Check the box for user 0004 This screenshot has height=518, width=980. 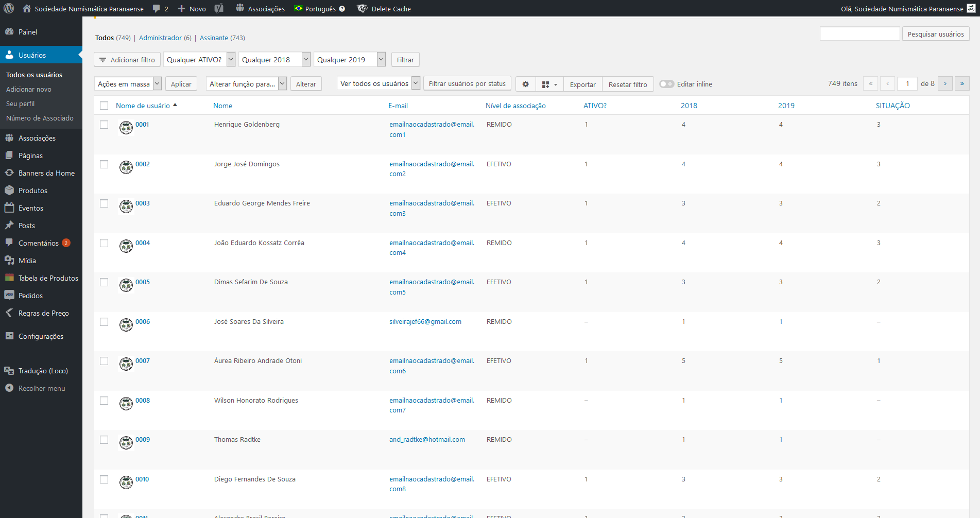(x=104, y=243)
